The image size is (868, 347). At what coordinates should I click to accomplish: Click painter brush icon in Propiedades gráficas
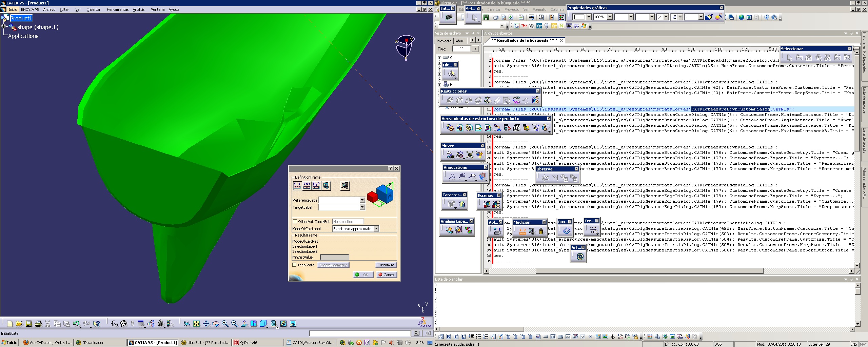pos(709,17)
